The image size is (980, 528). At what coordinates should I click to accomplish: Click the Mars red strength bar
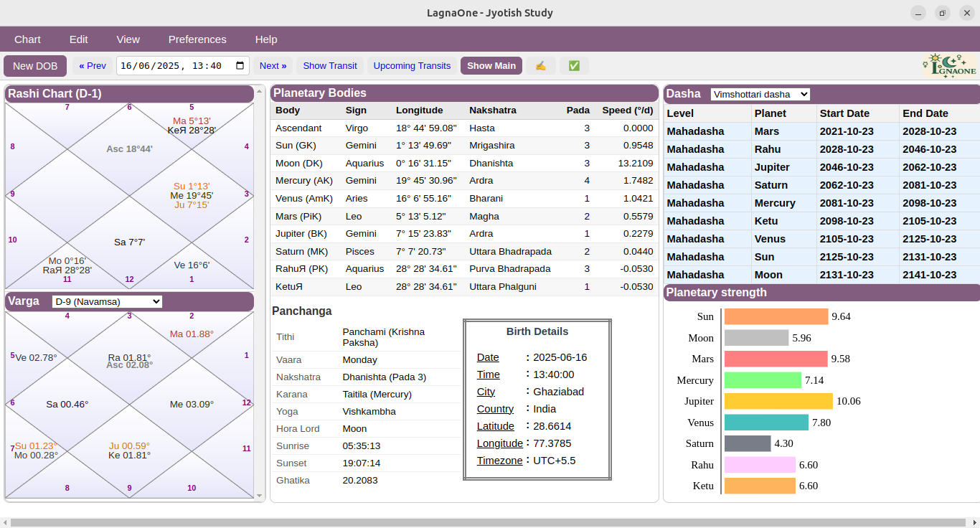click(776, 359)
